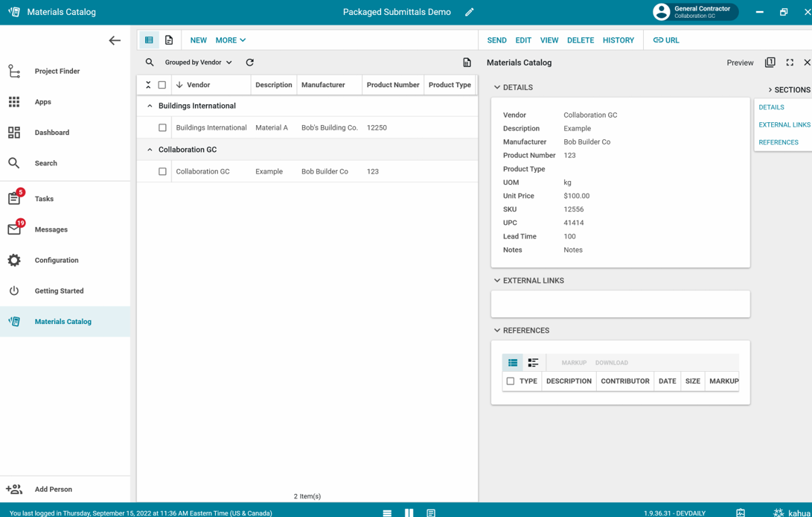Image resolution: width=812 pixels, height=517 pixels.
Task: Check the Collaboration GC row checkbox
Action: (x=162, y=172)
